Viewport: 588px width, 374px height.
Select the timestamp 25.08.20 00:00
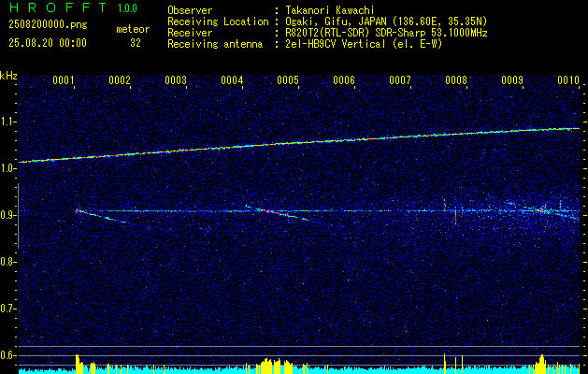point(48,43)
